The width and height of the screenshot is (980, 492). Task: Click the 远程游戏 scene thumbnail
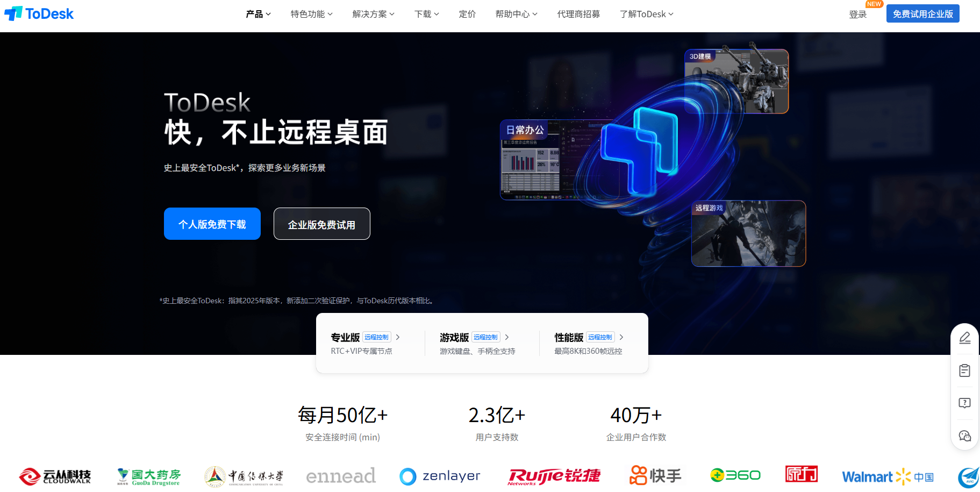tap(748, 233)
